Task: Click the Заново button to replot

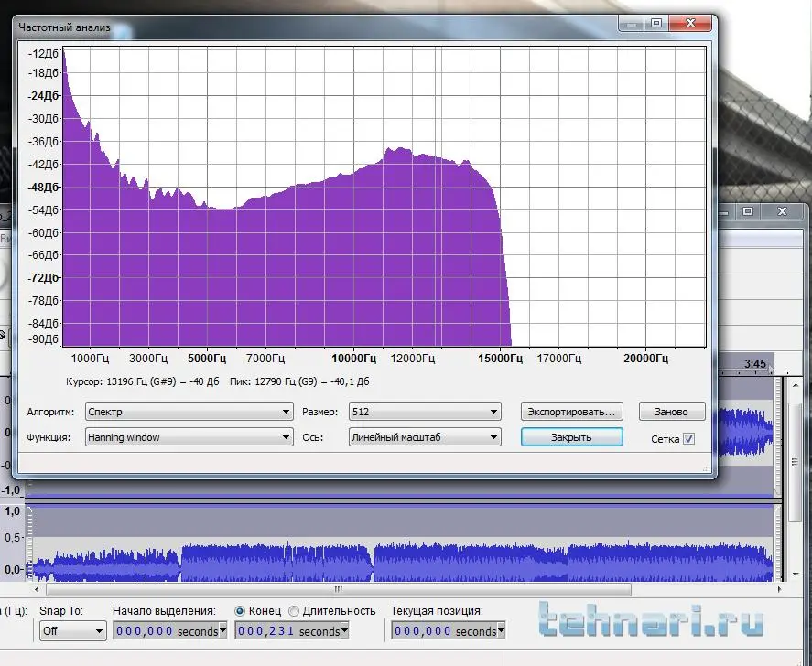Action: tap(672, 412)
